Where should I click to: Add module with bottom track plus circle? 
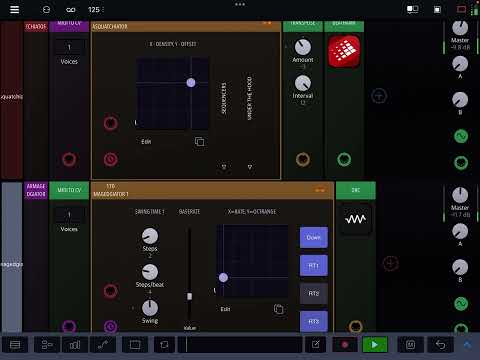[390, 263]
